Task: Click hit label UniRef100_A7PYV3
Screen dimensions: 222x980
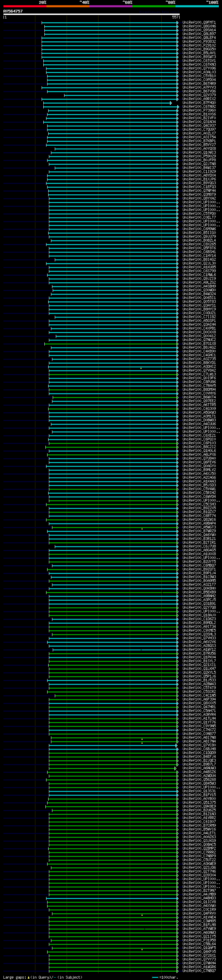Action: pos(199,88)
